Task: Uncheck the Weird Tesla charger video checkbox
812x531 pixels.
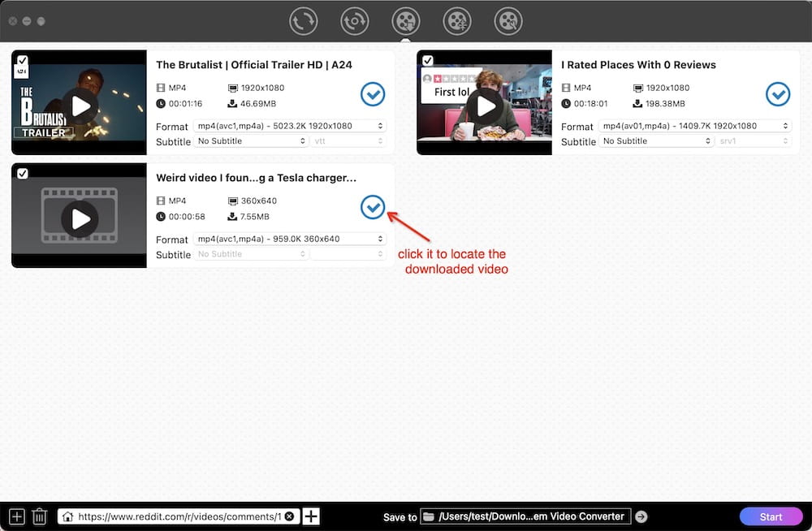Action: click(x=23, y=172)
